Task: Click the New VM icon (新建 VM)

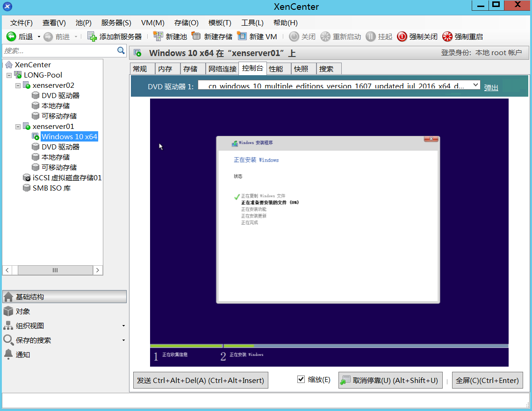Action: pos(242,36)
